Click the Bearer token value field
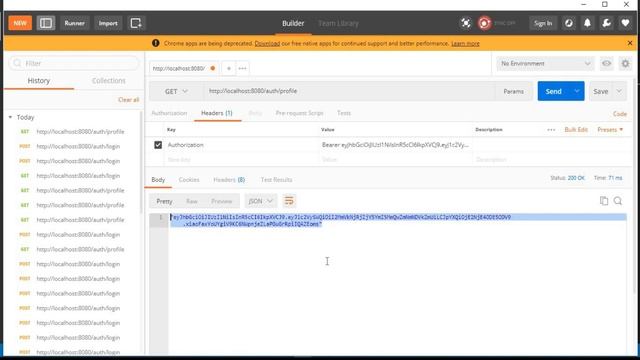640x360 pixels. 395,145
